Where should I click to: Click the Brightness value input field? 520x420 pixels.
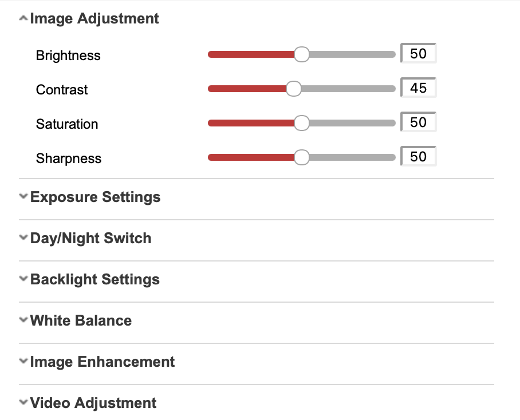click(419, 54)
